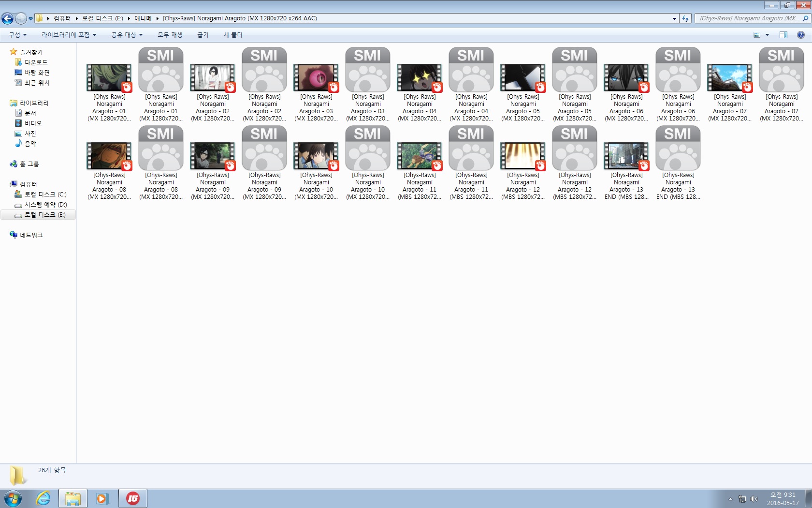Select the Aragoto - 05 video thumbnail

click(x=523, y=77)
